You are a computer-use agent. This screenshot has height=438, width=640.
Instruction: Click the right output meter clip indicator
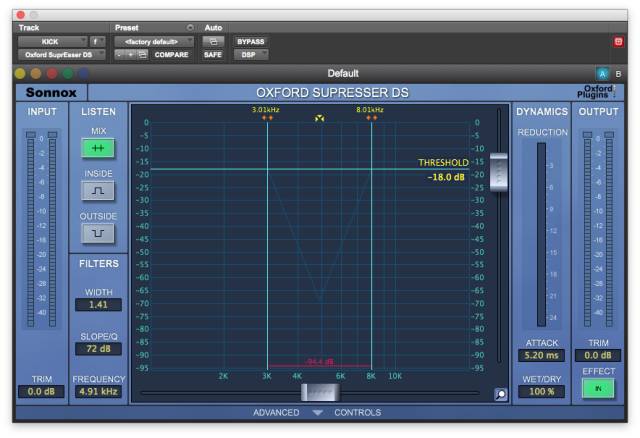609,135
